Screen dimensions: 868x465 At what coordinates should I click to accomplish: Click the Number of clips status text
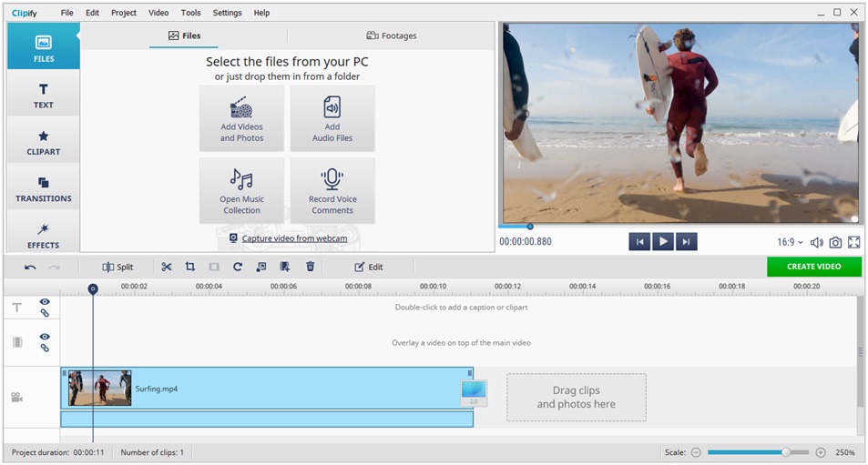[152, 452]
